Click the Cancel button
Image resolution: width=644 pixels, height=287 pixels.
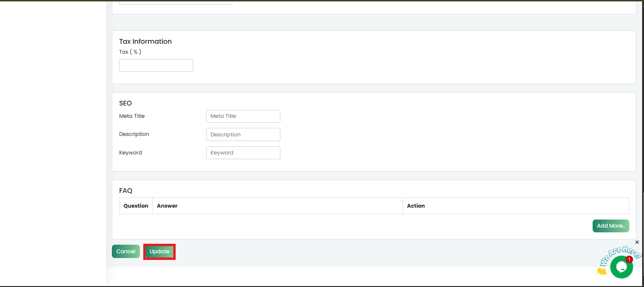[x=126, y=251]
